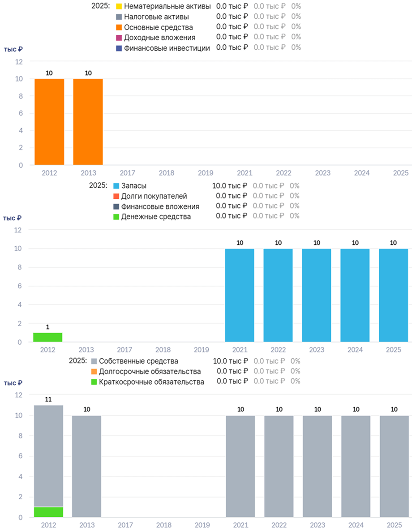Select the grey 2022 bar
The image size is (412, 532).
pos(279,467)
